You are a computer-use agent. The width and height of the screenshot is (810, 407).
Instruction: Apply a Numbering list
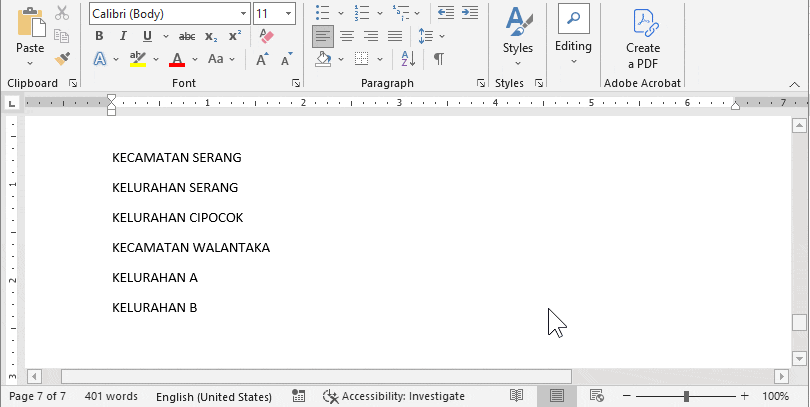362,12
